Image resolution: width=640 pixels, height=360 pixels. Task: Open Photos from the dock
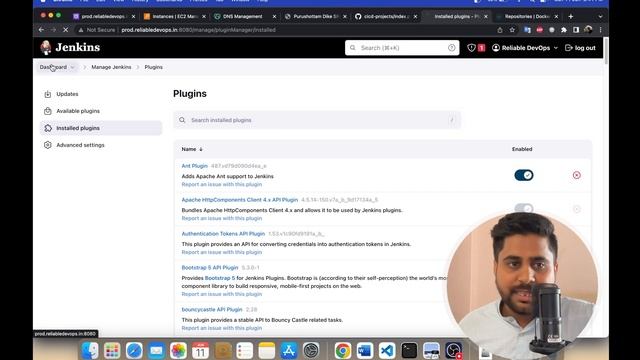[x=178, y=350]
